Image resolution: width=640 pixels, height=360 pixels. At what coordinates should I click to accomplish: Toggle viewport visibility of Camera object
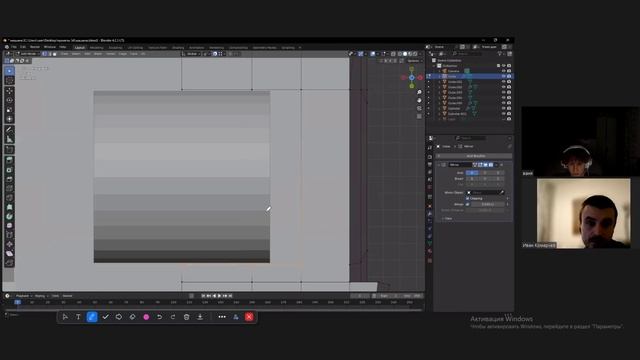[x=504, y=71]
